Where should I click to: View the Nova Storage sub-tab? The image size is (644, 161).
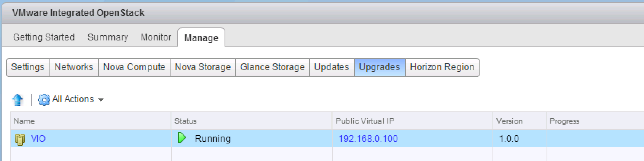point(203,67)
